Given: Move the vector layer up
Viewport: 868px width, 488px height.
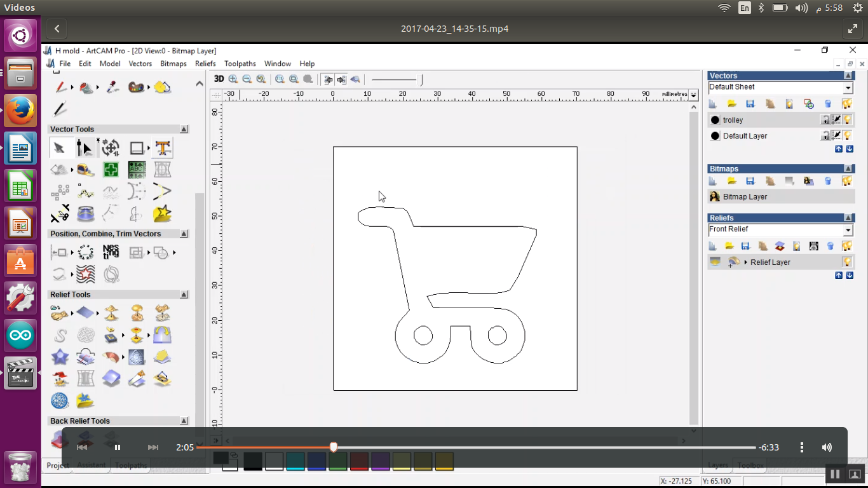Looking at the screenshot, I should coord(839,149).
